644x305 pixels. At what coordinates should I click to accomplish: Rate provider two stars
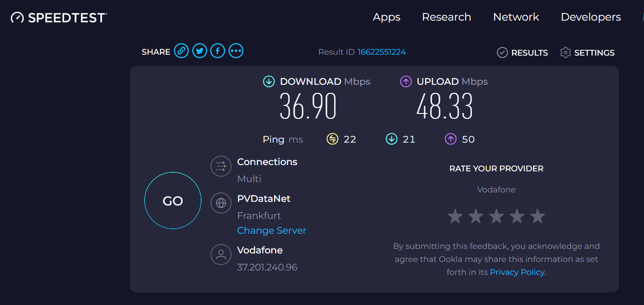476,216
